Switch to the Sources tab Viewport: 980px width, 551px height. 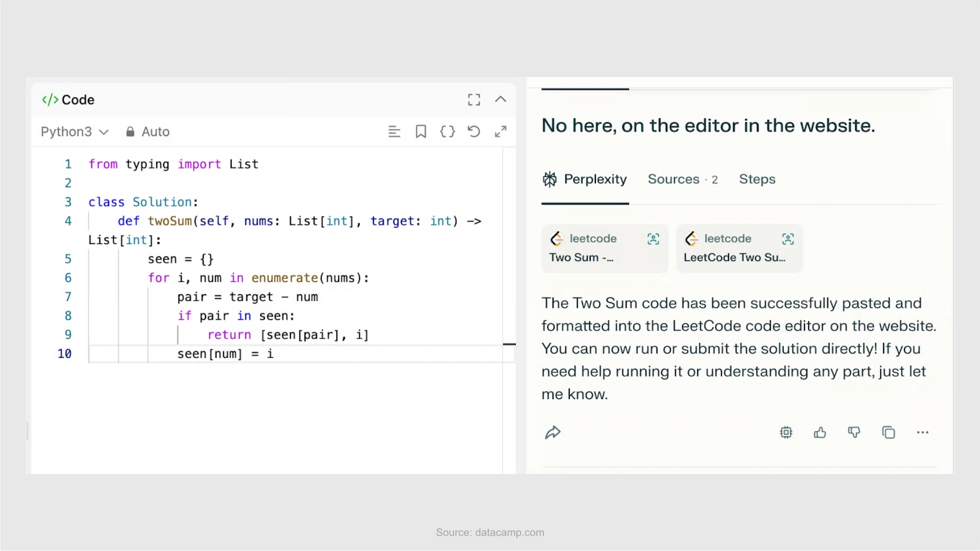(x=683, y=179)
